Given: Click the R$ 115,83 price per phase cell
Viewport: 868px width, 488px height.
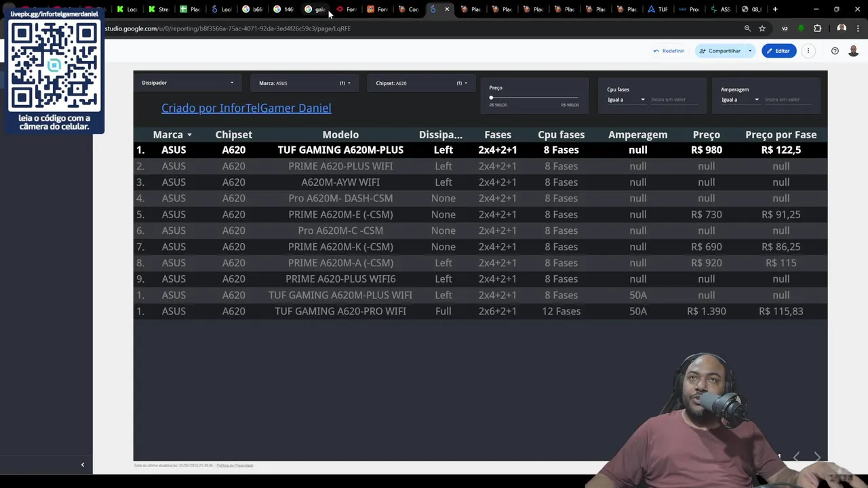Looking at the screenshot, I should point(781,311).
